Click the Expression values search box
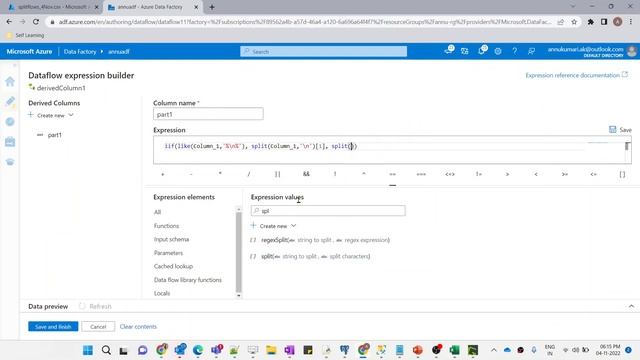Viewport: 640px width, 360px height. coord(328,211)
